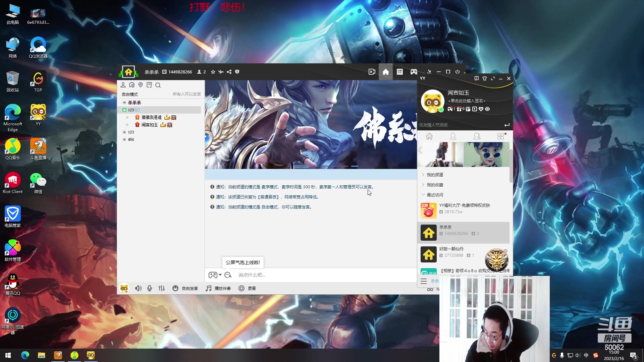Viewport: 644px width, 362px height.
Task: Show previous banner in YY carousel
Action: point(420,150)
